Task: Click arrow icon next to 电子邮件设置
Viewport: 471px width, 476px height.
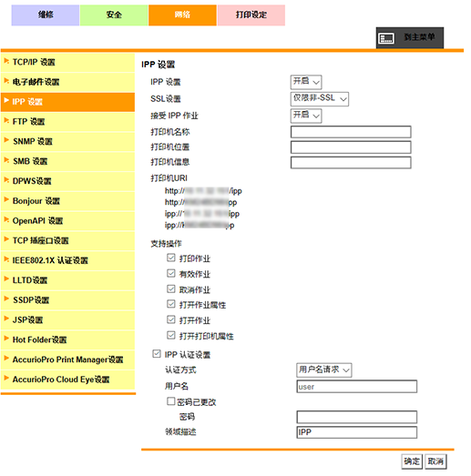Action: [x=6, y=81]
